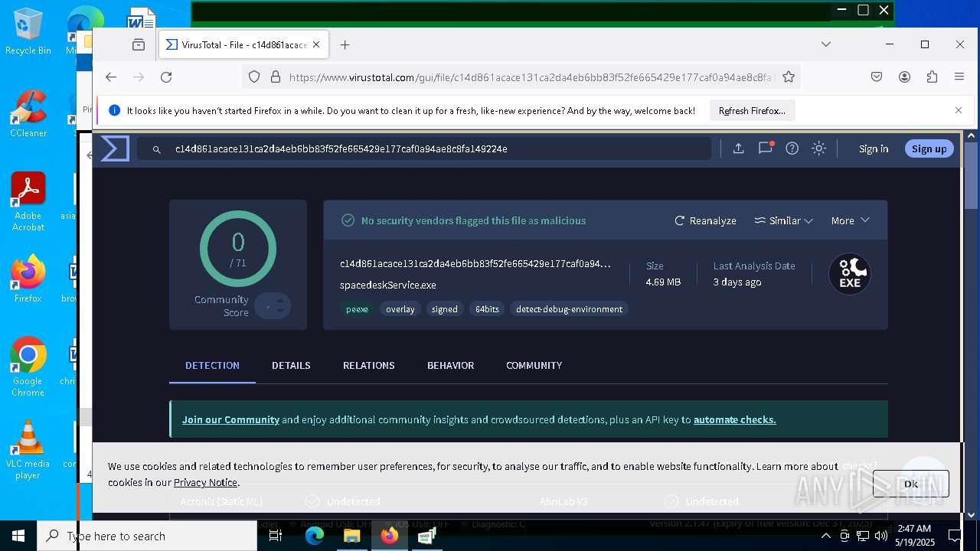Open Task View on the taskbar
The image size is (980, 551).
(276, 536)
